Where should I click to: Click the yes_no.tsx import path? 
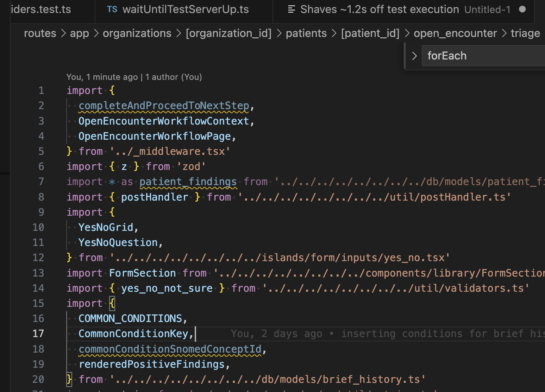tap(280, 258)
